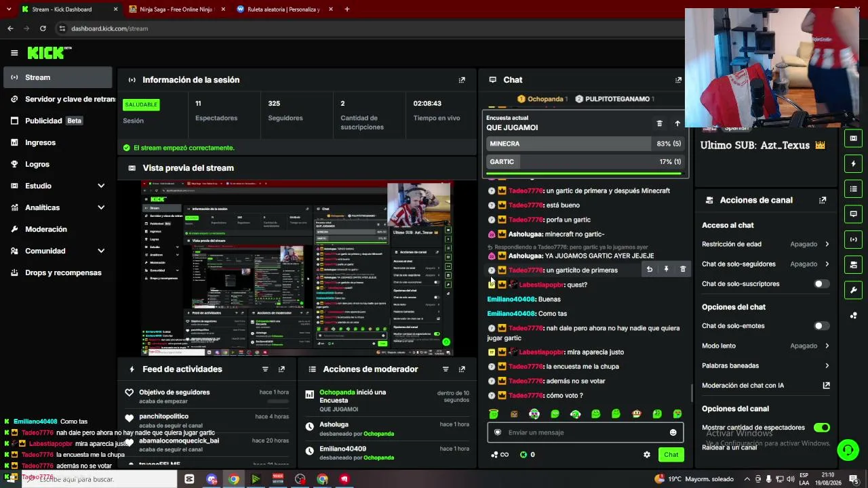Screen dimensions: 868x488
Task: Toggle Chat de solo-suscriptores
Action: [821, 284]
